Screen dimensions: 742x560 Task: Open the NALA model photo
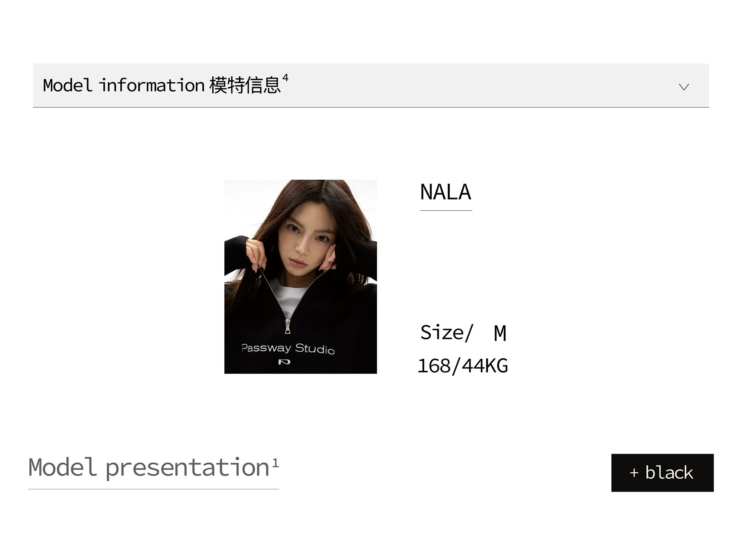pos(300,276)
